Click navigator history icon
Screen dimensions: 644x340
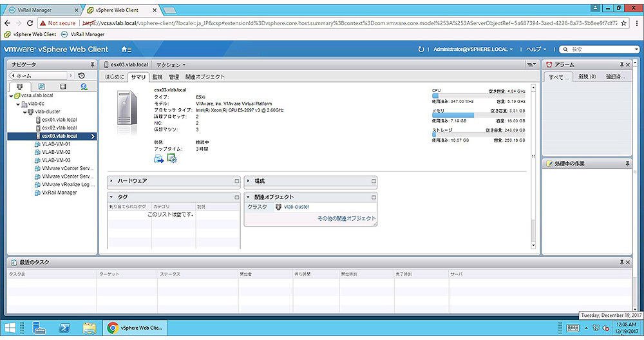(82, 75)
